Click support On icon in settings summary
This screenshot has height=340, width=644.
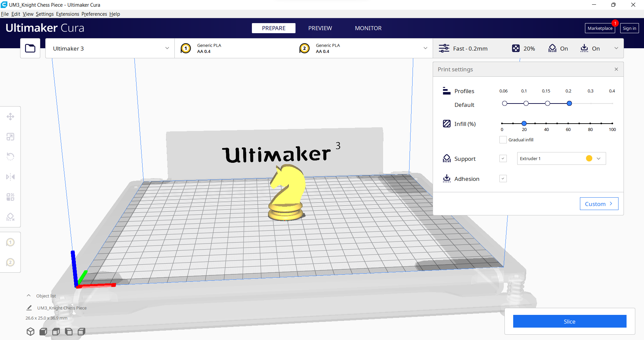552,48
